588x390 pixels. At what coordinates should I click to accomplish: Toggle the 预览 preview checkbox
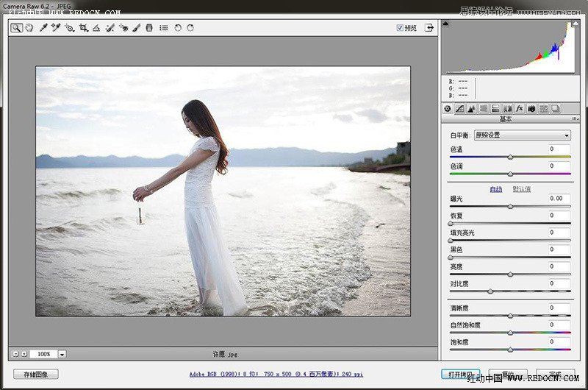pos(400,28)
